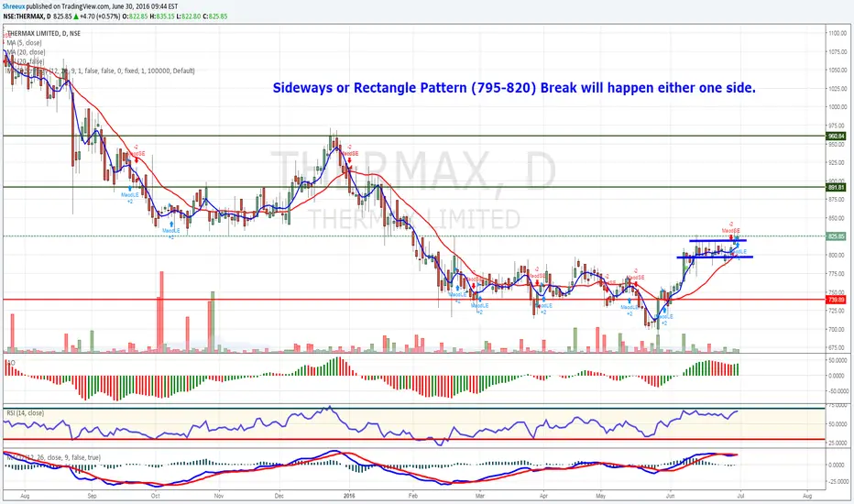Image resolution: width=854 pixels, height=504 pixels.
Task: Click the -25.0000 MACD axis value
Action: click(x=838, y=482)
